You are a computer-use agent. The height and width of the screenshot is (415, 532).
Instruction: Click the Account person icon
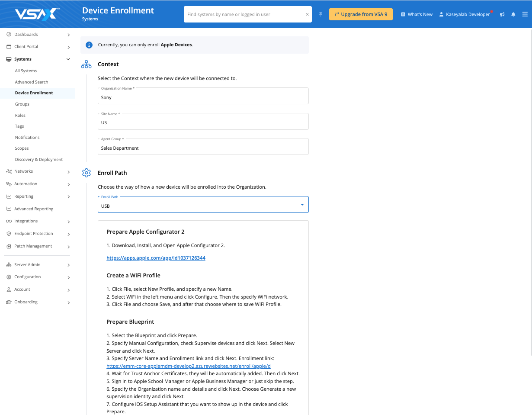click(x=9, y=290)
